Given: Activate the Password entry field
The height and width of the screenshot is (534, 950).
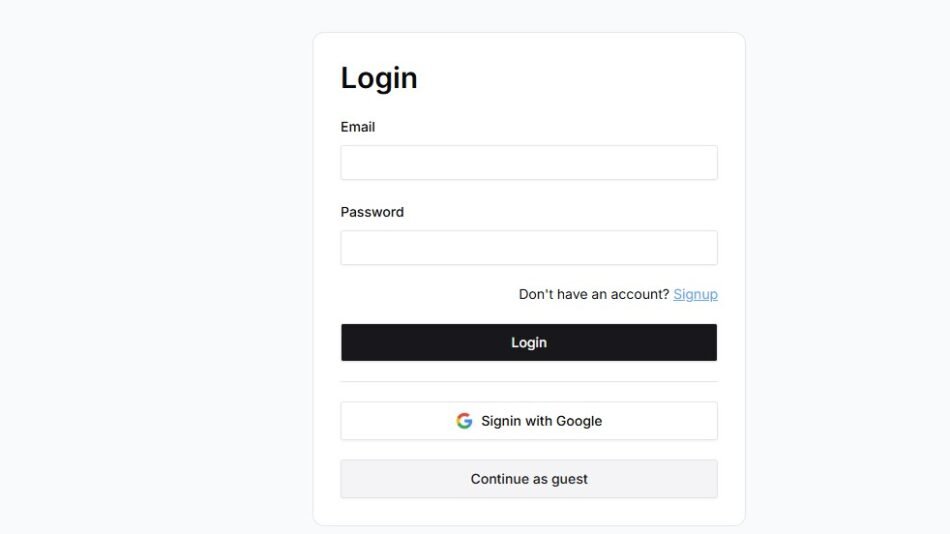Looking at the screenshot, I should click(x=528, y=248).
